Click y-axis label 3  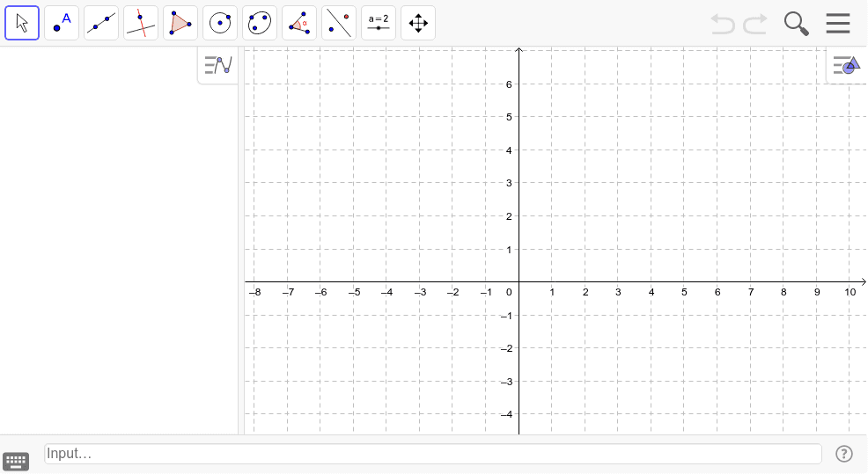[509, 183]
